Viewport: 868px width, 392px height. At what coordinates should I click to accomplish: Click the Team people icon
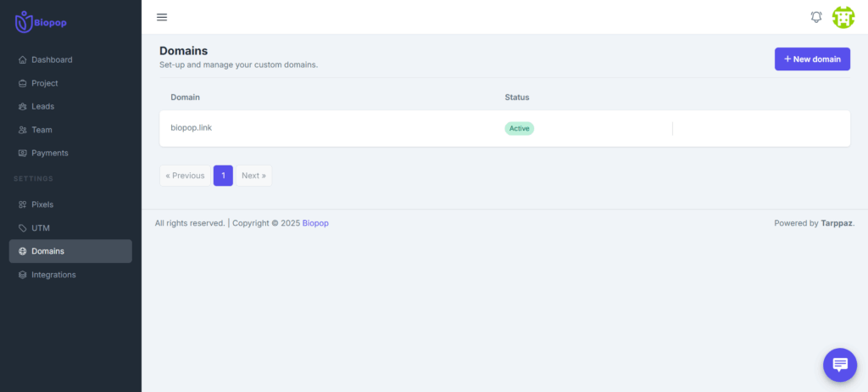(x=23, y=130)
